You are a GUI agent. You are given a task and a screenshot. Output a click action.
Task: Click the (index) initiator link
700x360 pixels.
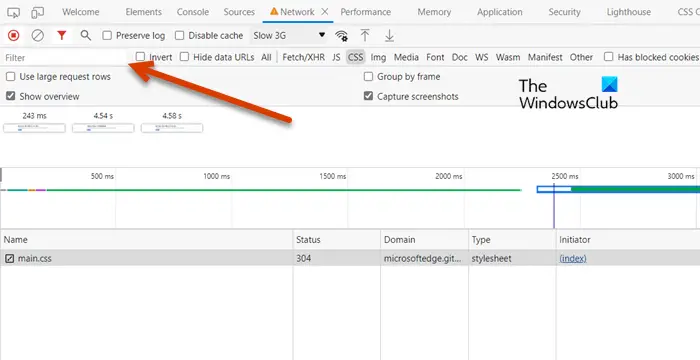(573, 258)
